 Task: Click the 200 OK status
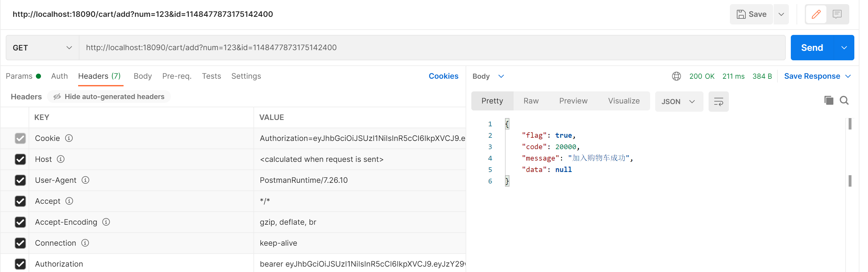coord(702,76)
